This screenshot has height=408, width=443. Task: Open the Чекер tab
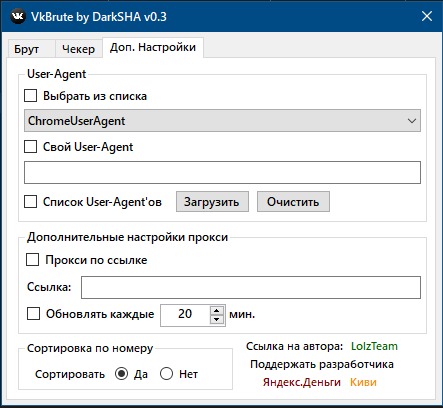coord(79,49)
